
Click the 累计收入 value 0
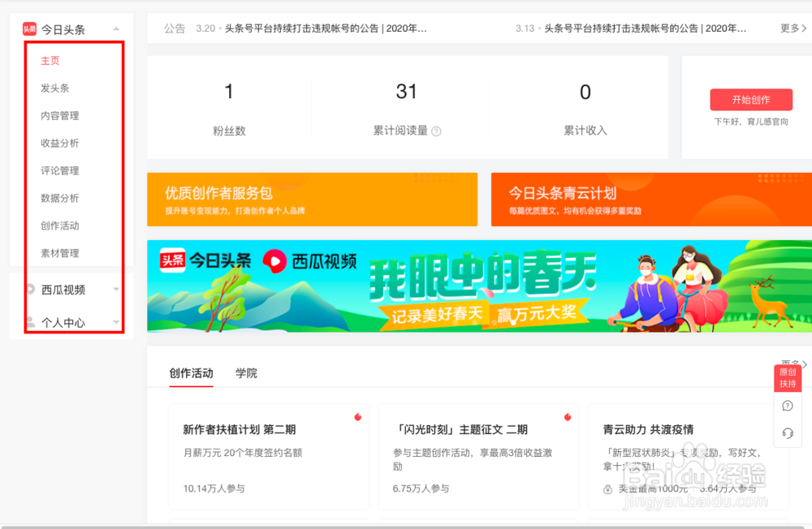click(x=585, y=92)
